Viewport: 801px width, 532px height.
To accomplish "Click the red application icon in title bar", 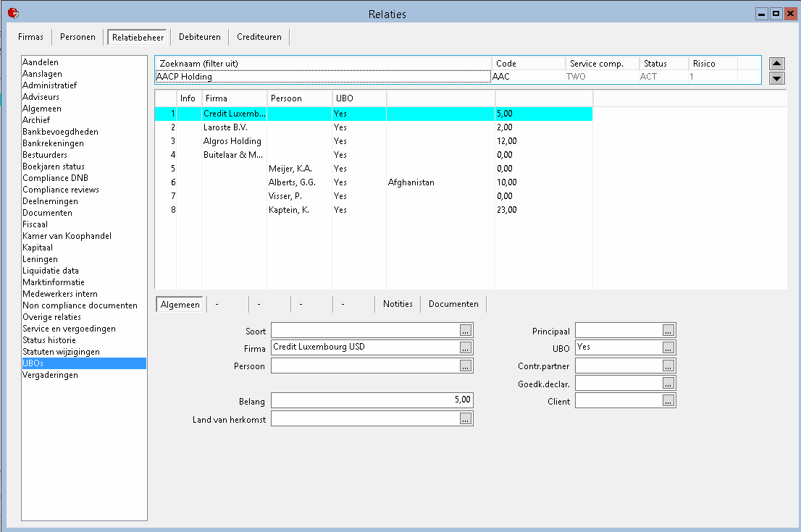I will click(x=13, y=13).
